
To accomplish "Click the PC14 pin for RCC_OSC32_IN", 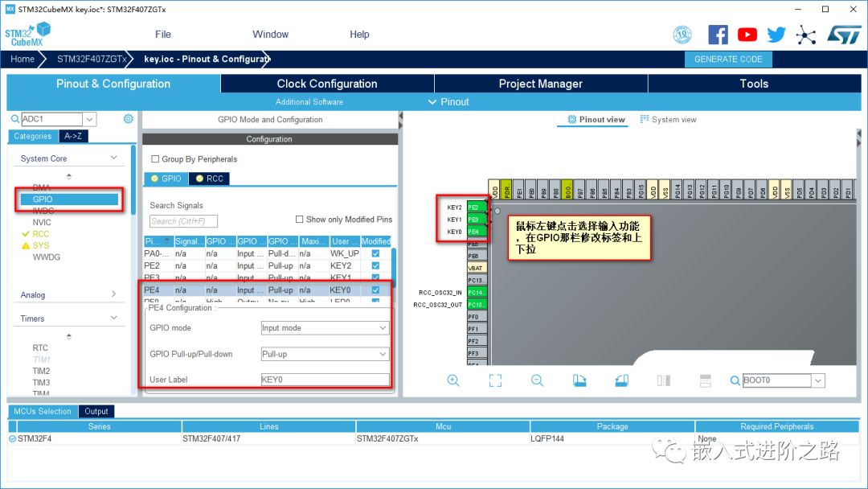I will click(477, 293).
